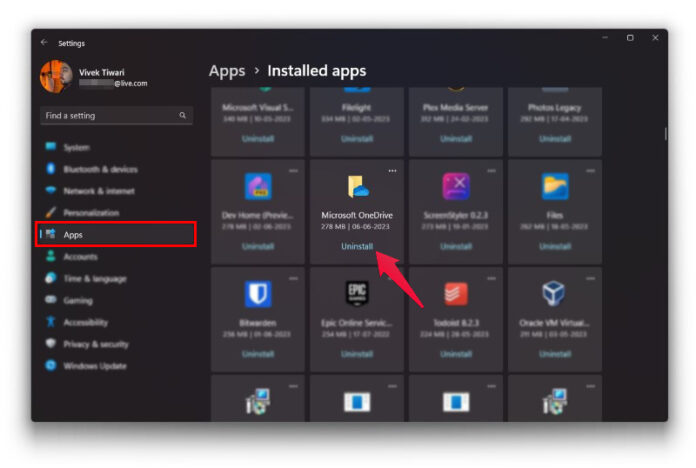Click the Apps breadcrumb in the header
This screenshot has width=696, height=468.
point(227,71)
